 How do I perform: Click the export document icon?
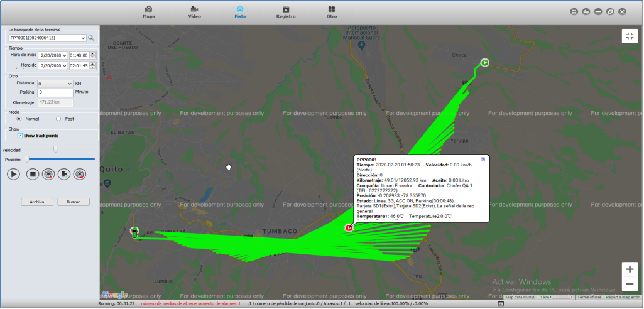[64, 174]
